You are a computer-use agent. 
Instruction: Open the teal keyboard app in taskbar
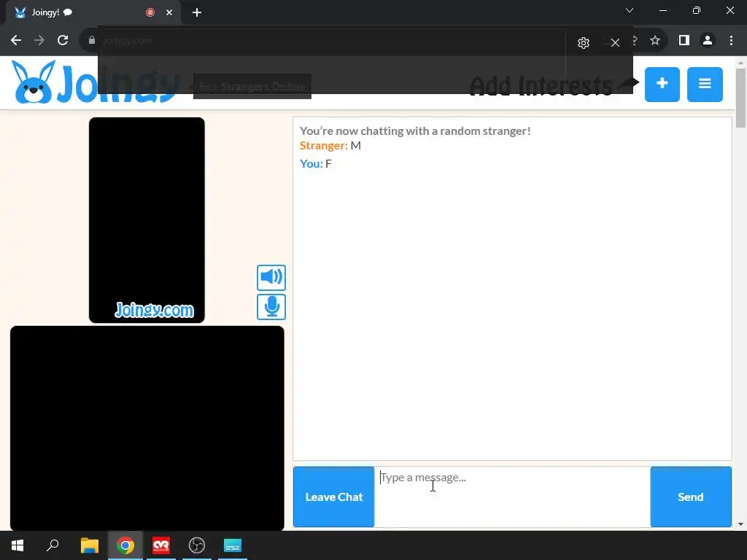[233, 545]
